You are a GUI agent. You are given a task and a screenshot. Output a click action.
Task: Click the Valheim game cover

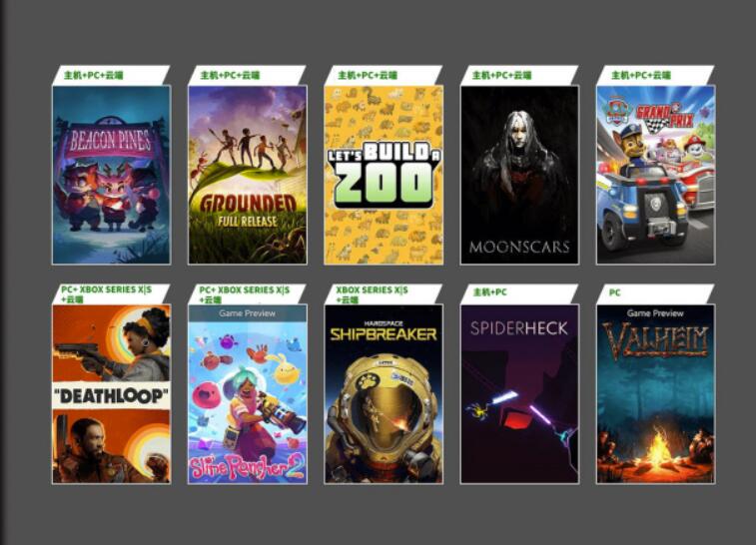tap(656, 393)
